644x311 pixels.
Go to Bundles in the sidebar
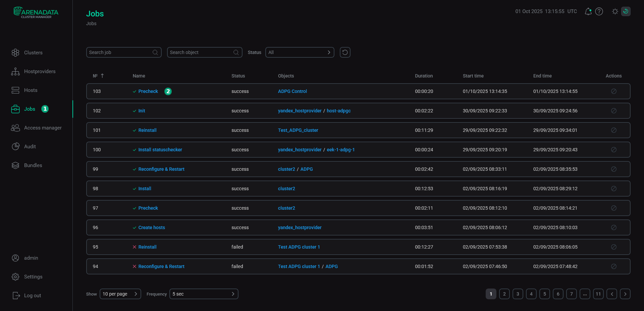click(33, 165)
